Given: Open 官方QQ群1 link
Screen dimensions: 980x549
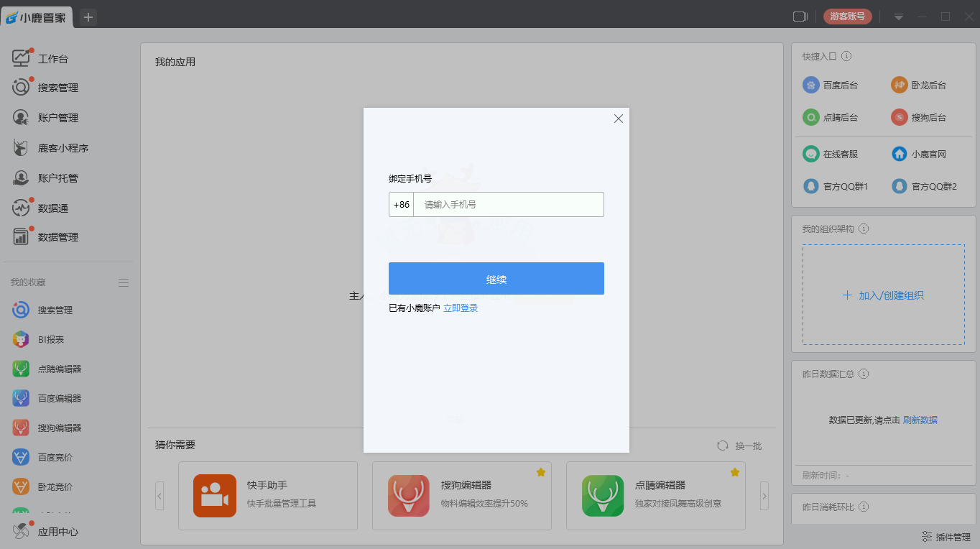Looking at the screenshot, I should click(x=836, y=186).
